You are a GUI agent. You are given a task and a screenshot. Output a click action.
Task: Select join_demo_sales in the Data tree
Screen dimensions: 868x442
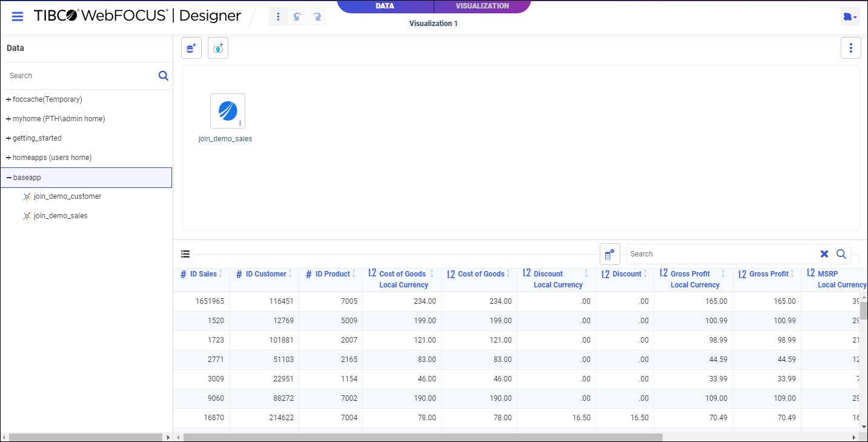pyautogui.click(x=61, y=216)
